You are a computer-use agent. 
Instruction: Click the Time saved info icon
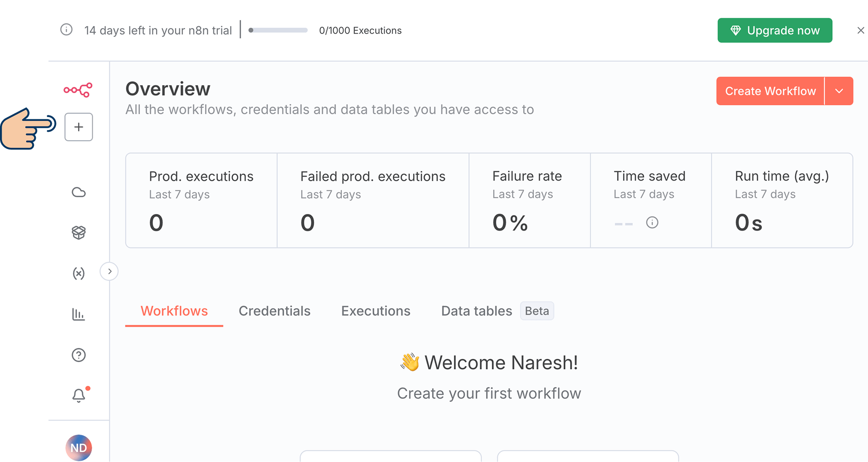pyautogui.click(x=652, y=222)
